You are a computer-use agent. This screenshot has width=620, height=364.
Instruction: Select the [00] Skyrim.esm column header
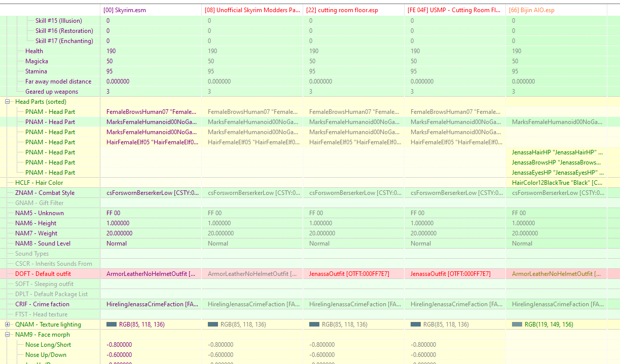coord(151,10)
